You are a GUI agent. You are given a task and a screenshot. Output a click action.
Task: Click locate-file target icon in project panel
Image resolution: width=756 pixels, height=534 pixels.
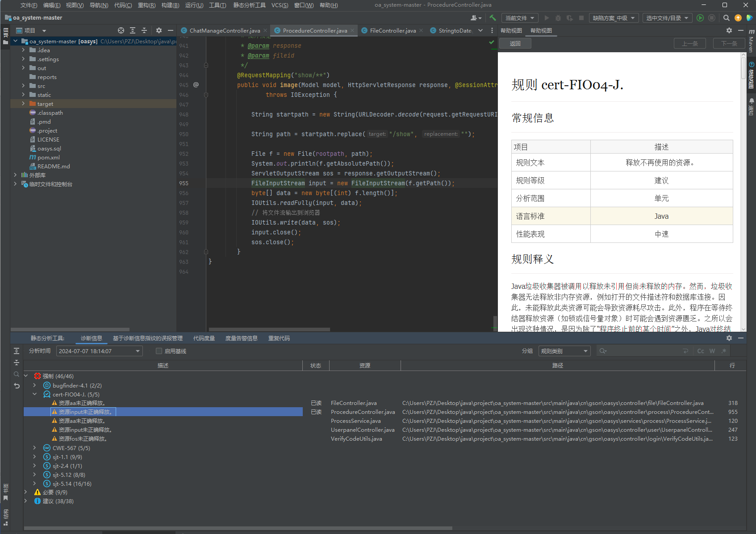point(121,30)
